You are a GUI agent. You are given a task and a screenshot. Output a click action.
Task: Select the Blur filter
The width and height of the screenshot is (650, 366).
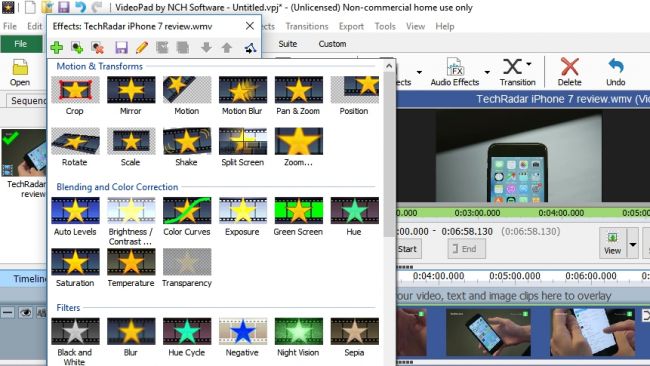tap(131, 337)
